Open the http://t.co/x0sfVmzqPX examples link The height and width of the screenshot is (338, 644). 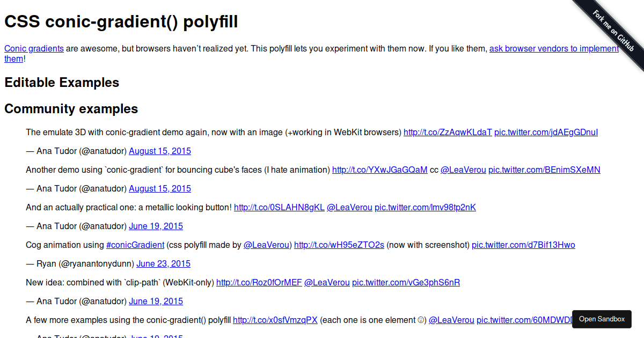click(x=275, y=320)
